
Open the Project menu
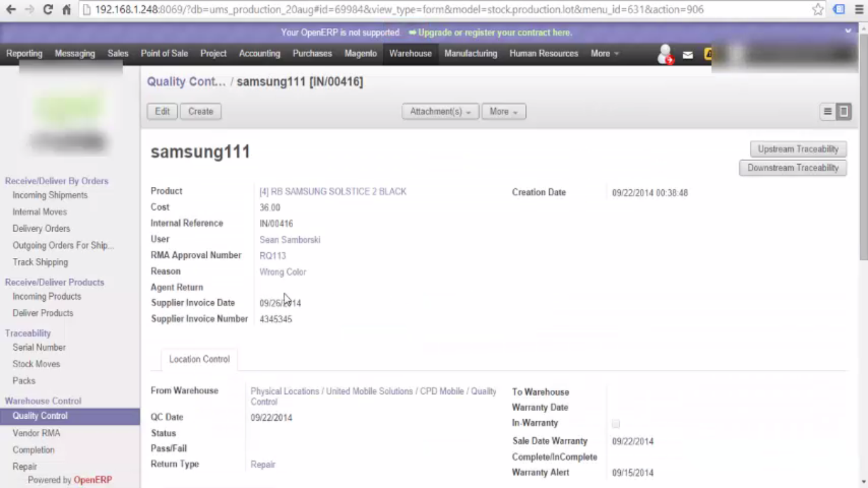(214, 53)
